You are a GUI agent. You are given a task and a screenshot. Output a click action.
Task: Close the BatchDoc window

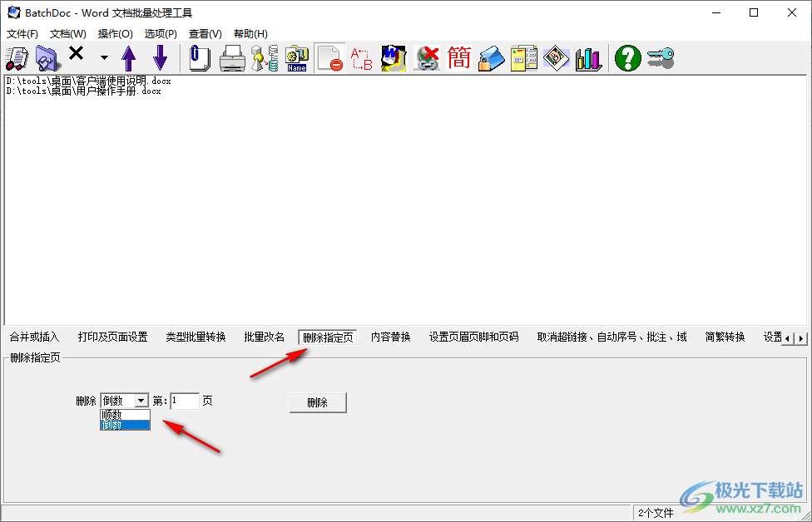coord(792,13)
